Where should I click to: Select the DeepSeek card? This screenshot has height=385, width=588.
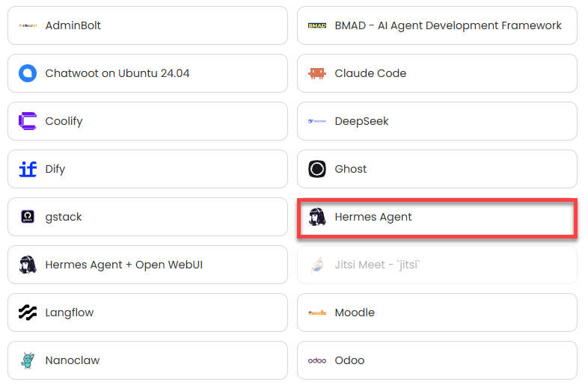tap(437, 121)
